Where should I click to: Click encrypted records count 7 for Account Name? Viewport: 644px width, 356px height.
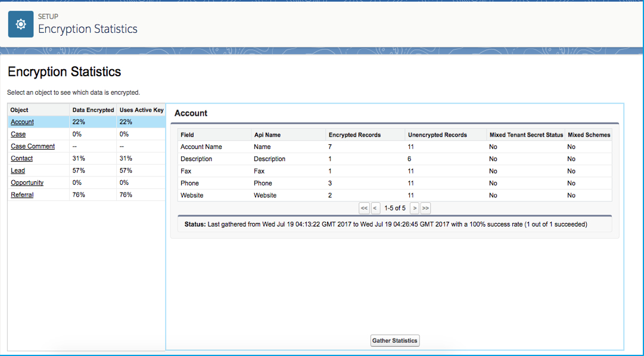[x=330, y=147]
